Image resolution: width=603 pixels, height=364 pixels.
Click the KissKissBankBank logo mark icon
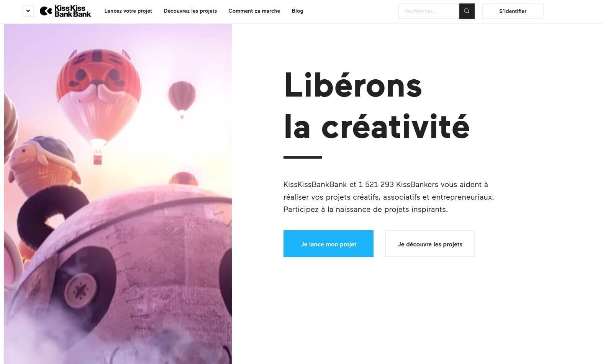pos(46,11)
